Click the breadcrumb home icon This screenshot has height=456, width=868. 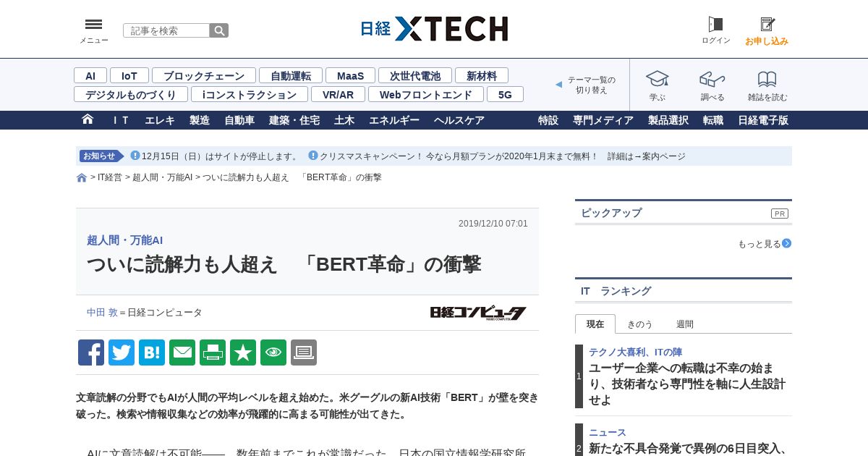coord(82,178)
